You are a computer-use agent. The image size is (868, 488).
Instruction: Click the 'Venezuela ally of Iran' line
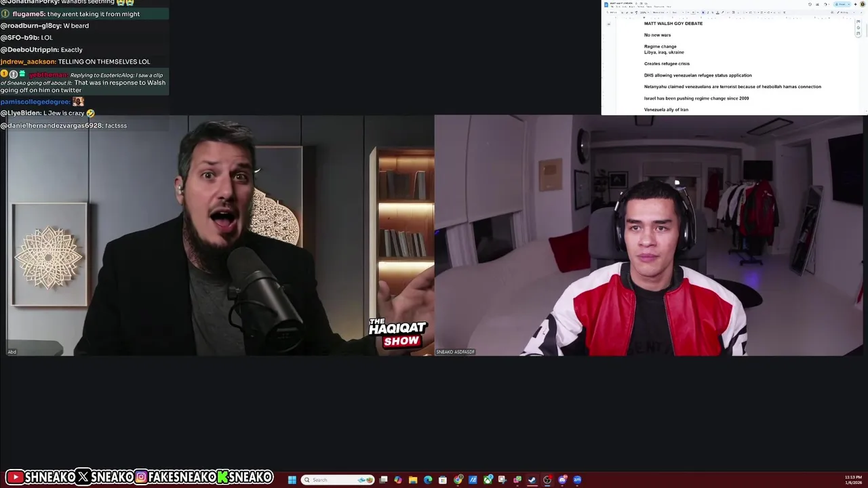tap(666, 110)
